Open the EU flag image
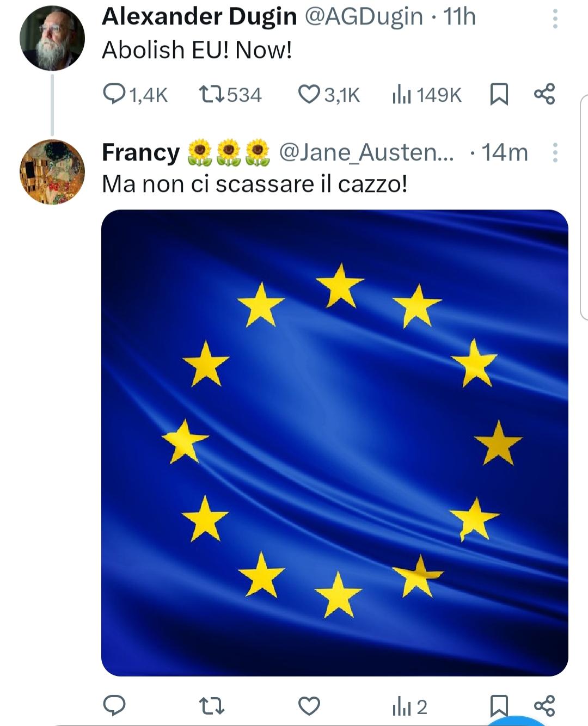This screenshot has height=726, width=588. click(x=335, y=443)
